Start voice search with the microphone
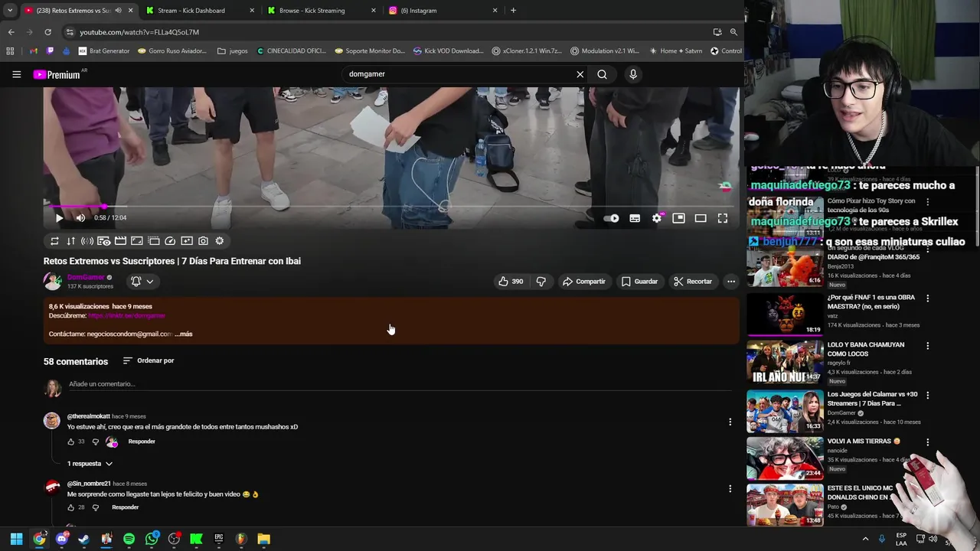This screenshot has height=551, width=980. tap(632, 74)
